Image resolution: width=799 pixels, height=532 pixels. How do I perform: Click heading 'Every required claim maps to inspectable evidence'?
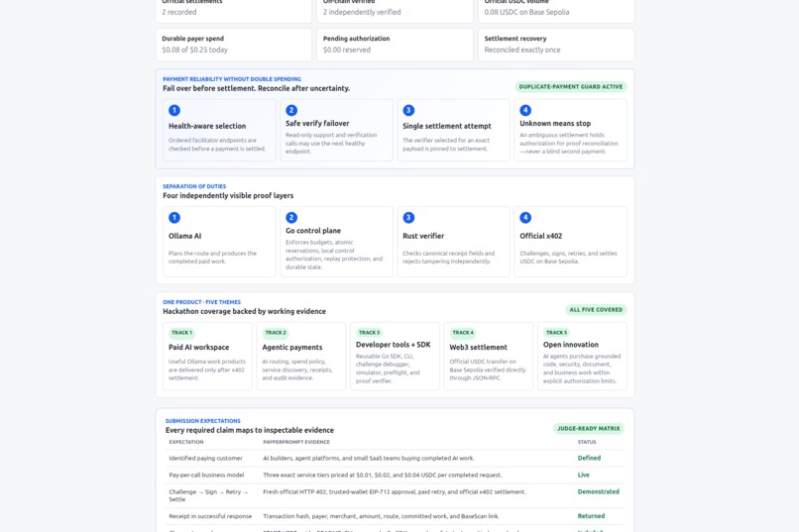(x=250, y=430)
